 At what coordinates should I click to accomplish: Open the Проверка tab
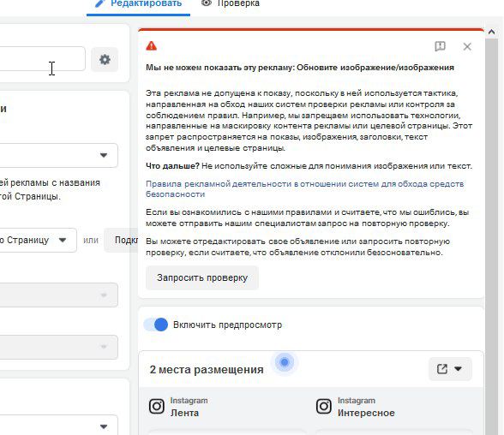[x=230, y=3]
